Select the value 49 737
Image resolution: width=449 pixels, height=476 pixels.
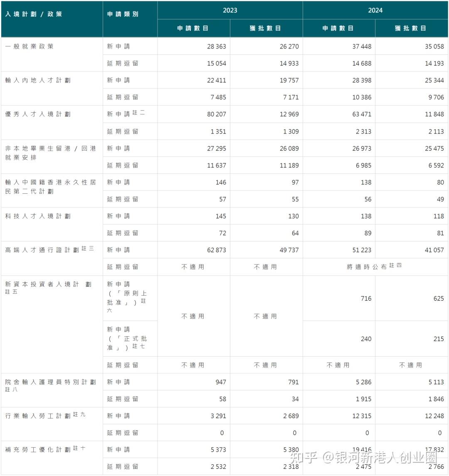pyautogui.click(x=289, y=250)
